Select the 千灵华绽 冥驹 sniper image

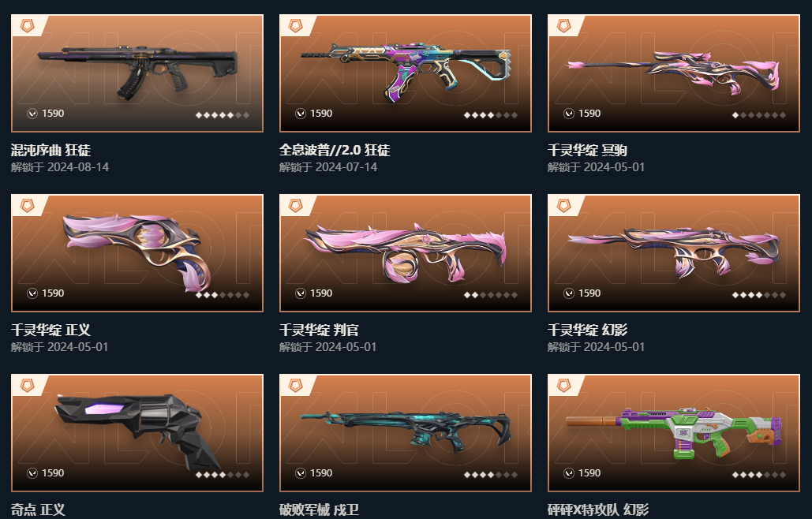click(x=673, y=73)
